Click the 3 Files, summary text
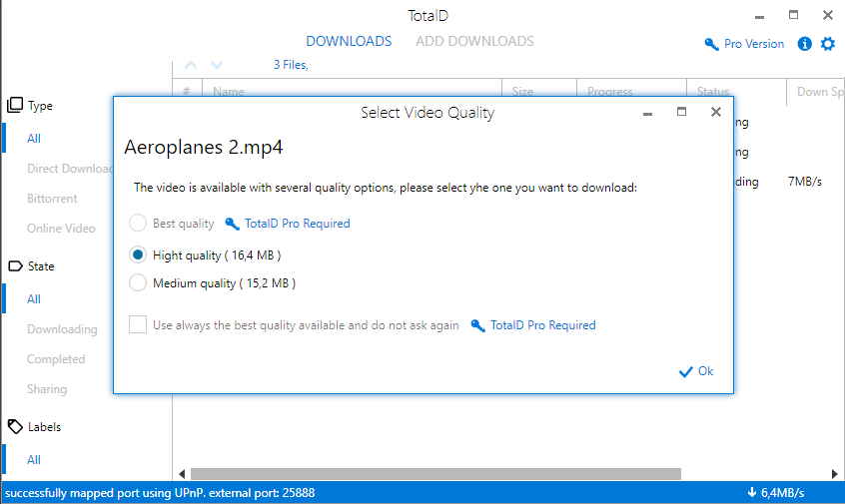845x504 pixels. pyautogui.click(x=291, y=65)
